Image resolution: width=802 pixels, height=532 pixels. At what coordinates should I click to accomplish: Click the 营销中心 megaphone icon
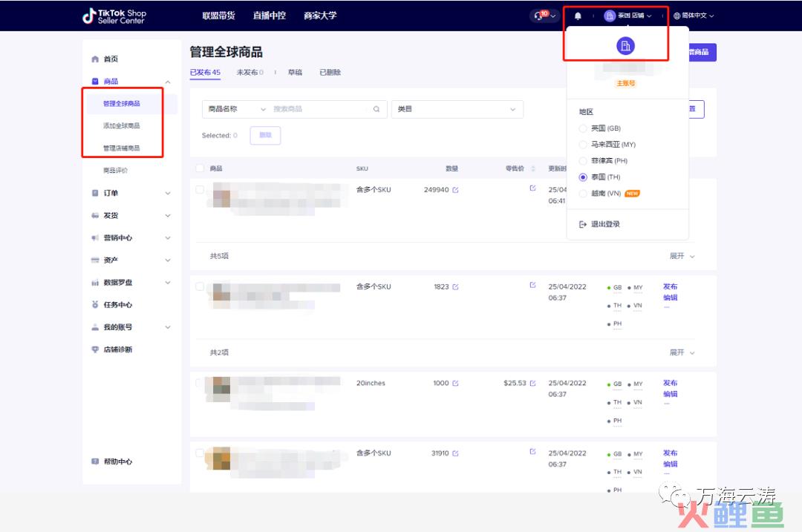click(x=94, y=237)
